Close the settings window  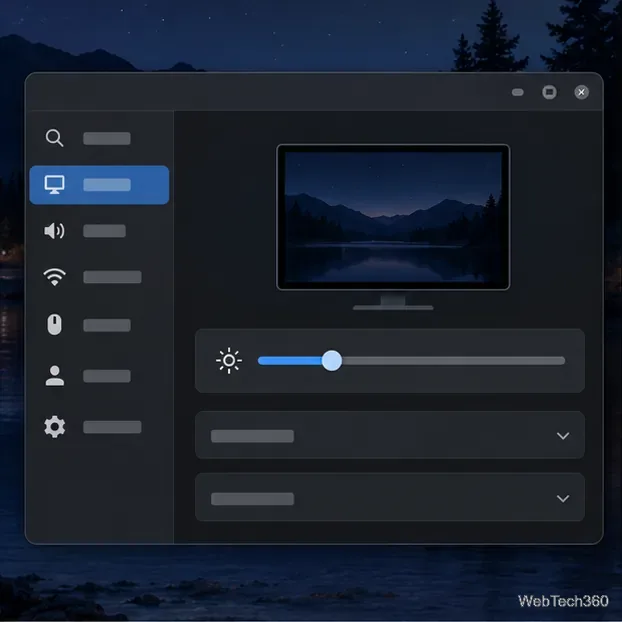(x=582, y=92)
